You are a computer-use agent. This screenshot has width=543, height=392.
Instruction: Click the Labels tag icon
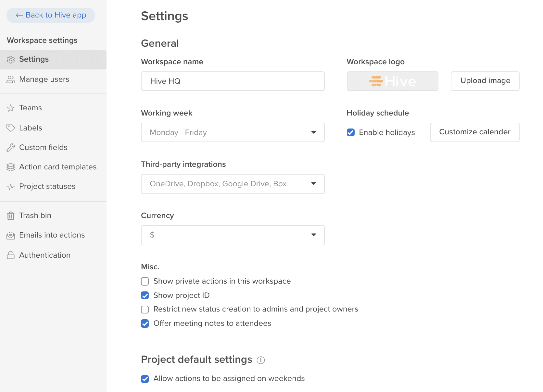coord(11,128)
